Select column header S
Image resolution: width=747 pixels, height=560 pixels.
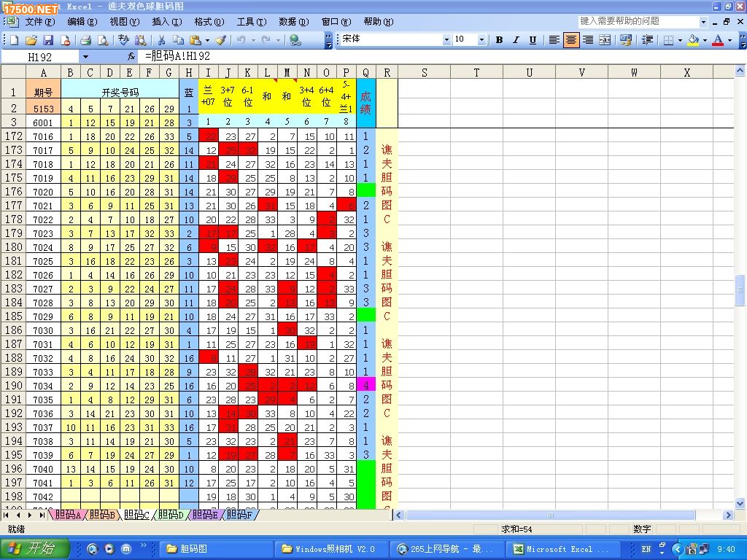pyautogui.click(x=424, y=72)
